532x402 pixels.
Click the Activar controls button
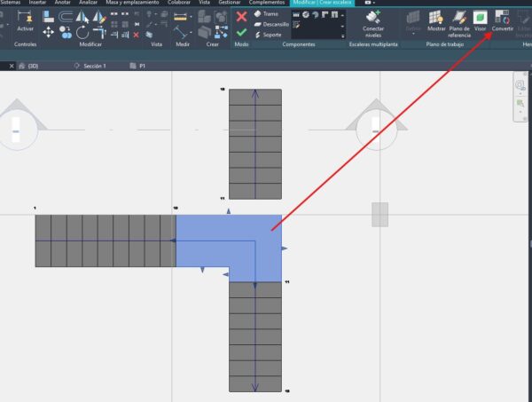[x=25, y=21]
